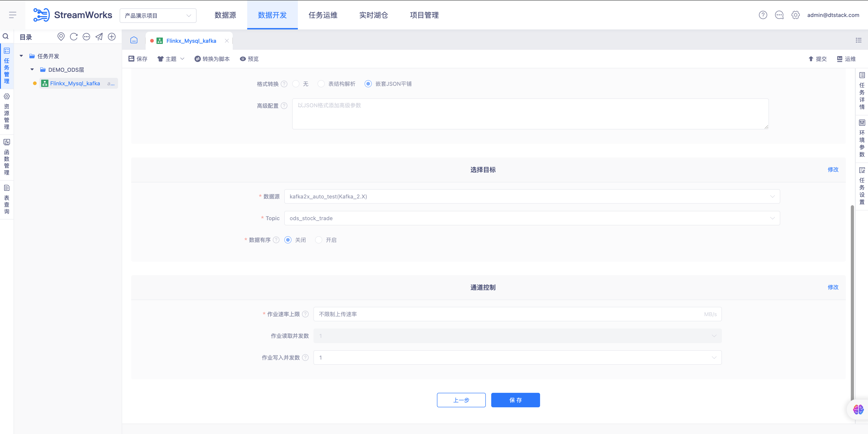Click admin@dtstack.com user account
This screenshot has width=868, height=434.
coord(833,15)
